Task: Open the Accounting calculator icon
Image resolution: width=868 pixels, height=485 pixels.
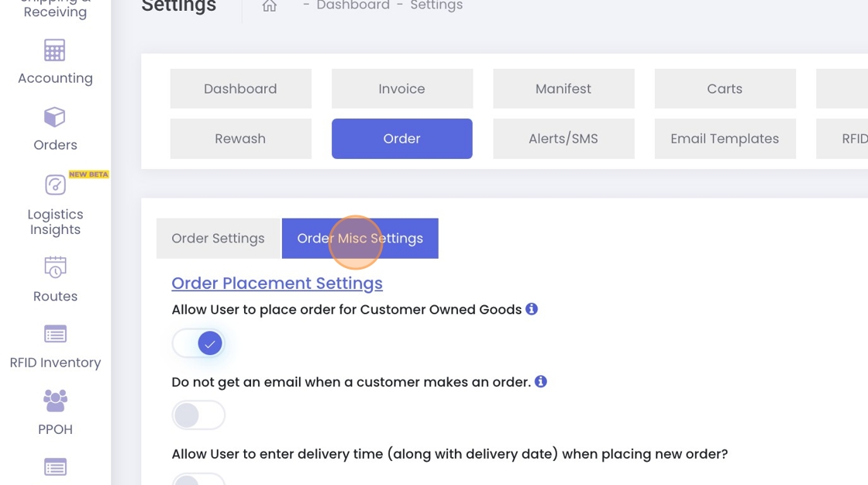Action: point(54,51)
